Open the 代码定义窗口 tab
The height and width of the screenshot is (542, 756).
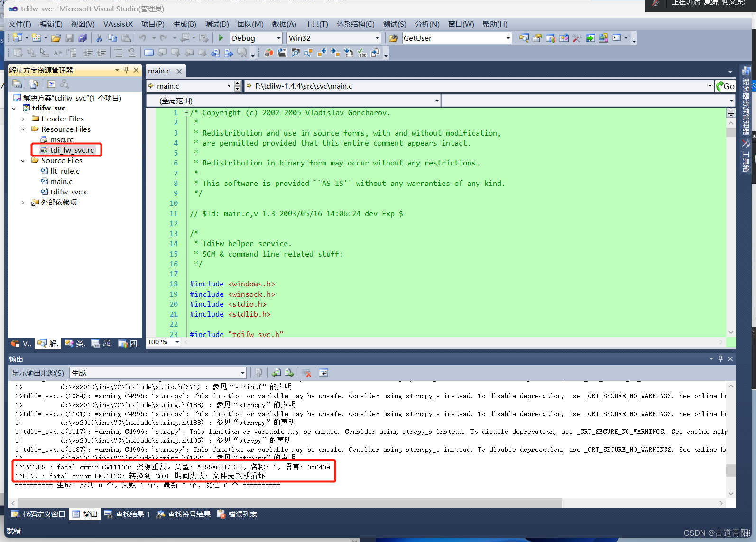[x=38, y=514]
